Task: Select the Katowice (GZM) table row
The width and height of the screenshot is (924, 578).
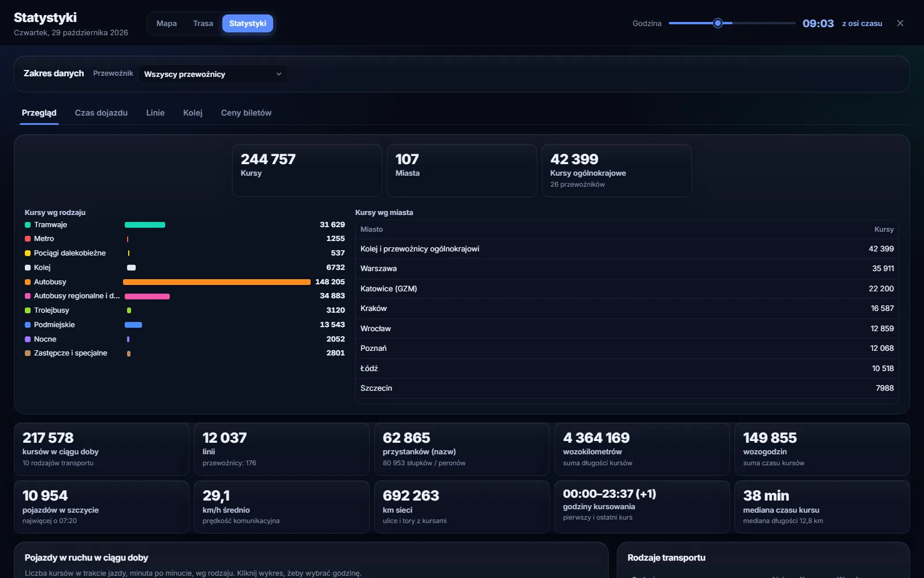Action: tap(627, 288)
